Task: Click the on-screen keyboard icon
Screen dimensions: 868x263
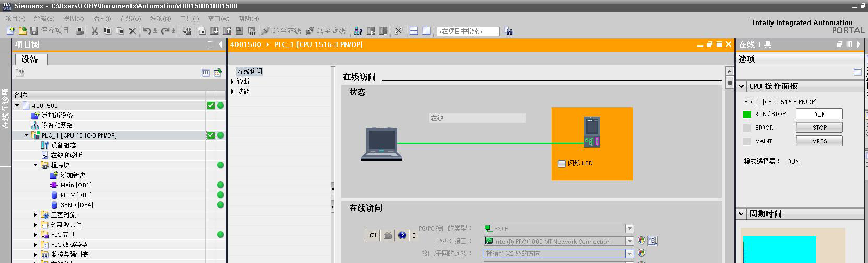Action: (x=388, y=235)
